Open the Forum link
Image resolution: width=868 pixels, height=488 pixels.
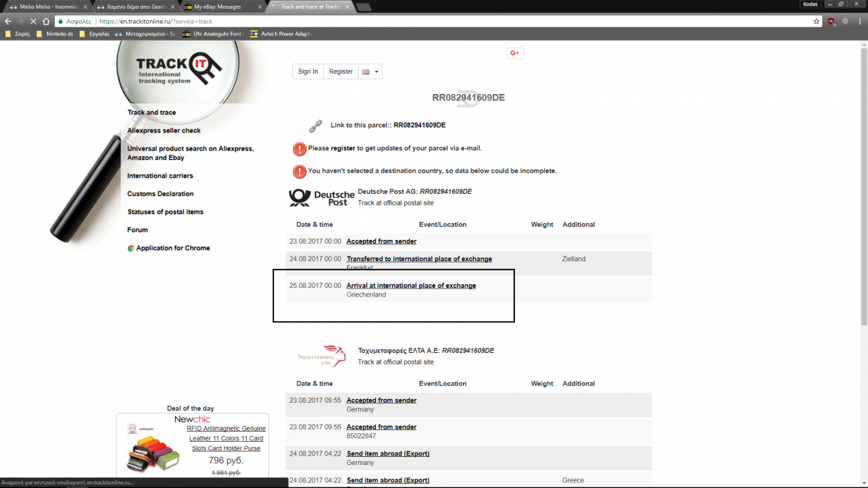(x=137, y=230)
